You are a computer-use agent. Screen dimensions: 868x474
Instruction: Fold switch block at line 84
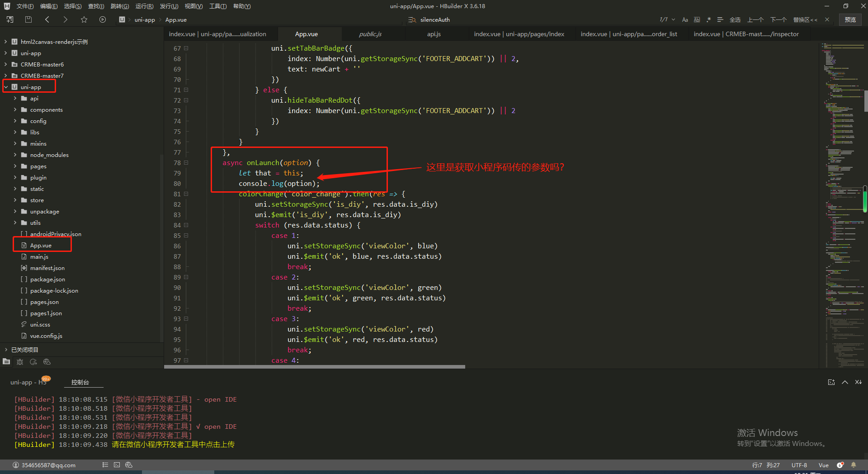(x=186, y=225)
